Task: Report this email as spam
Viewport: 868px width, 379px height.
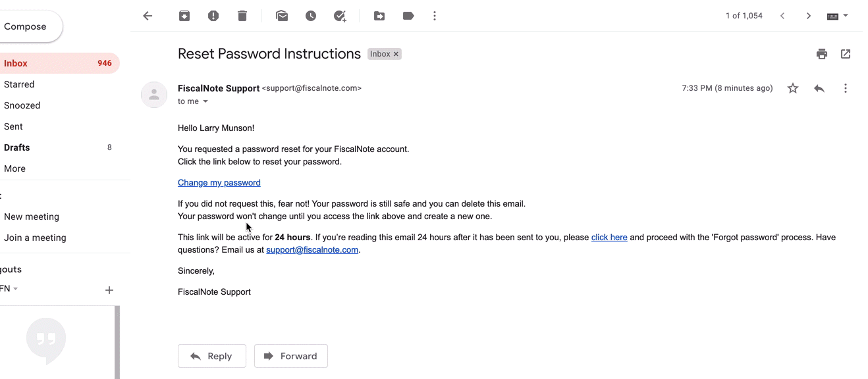Action: coord(213,16)
